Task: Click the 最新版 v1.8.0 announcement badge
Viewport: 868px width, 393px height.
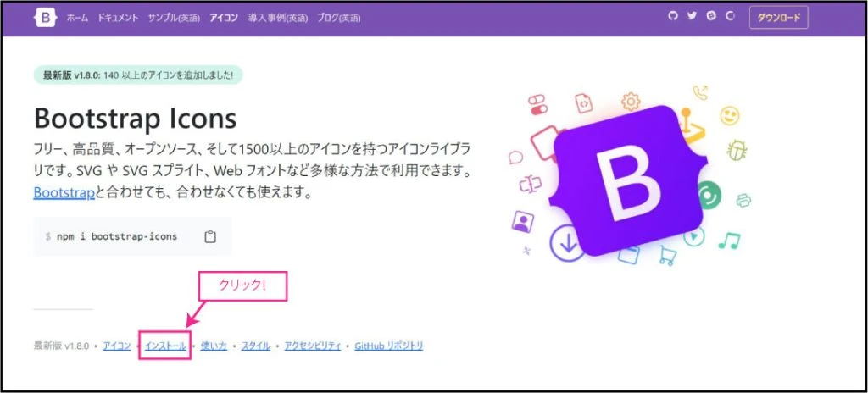Action: coord(138,75)
